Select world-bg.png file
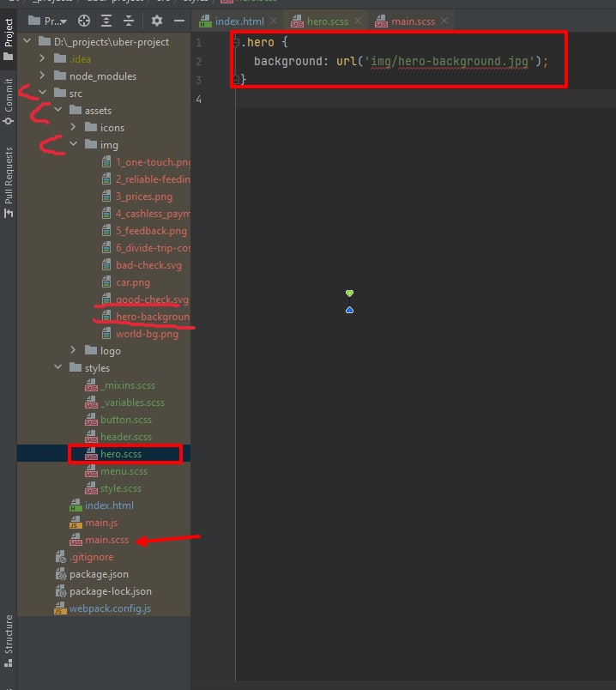Image resolution: width=616 pixels, height=690 pixels. click(141, 334)
